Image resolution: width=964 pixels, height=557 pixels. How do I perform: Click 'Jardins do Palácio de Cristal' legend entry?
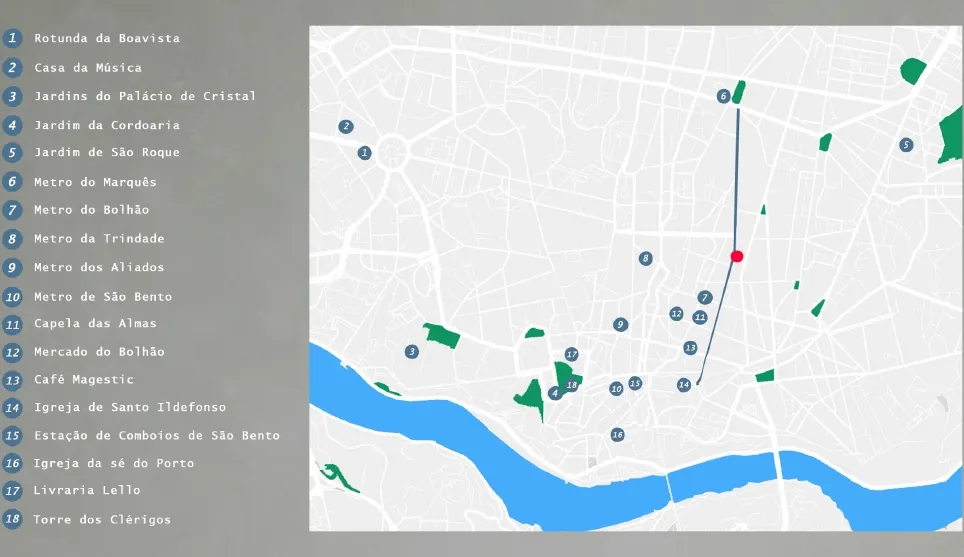click(145, 96)
